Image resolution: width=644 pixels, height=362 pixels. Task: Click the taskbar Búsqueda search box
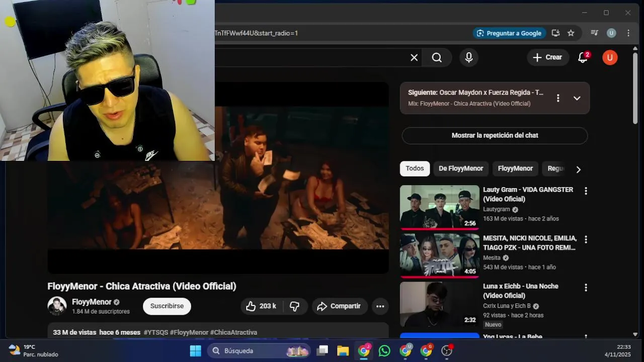pyautogui.click(x=260, y=351)
